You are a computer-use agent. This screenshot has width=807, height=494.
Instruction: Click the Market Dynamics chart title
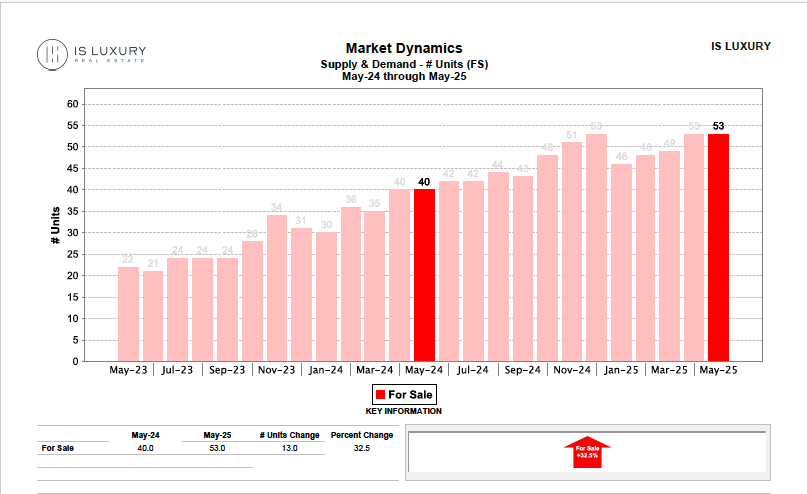tap(404, 48)
